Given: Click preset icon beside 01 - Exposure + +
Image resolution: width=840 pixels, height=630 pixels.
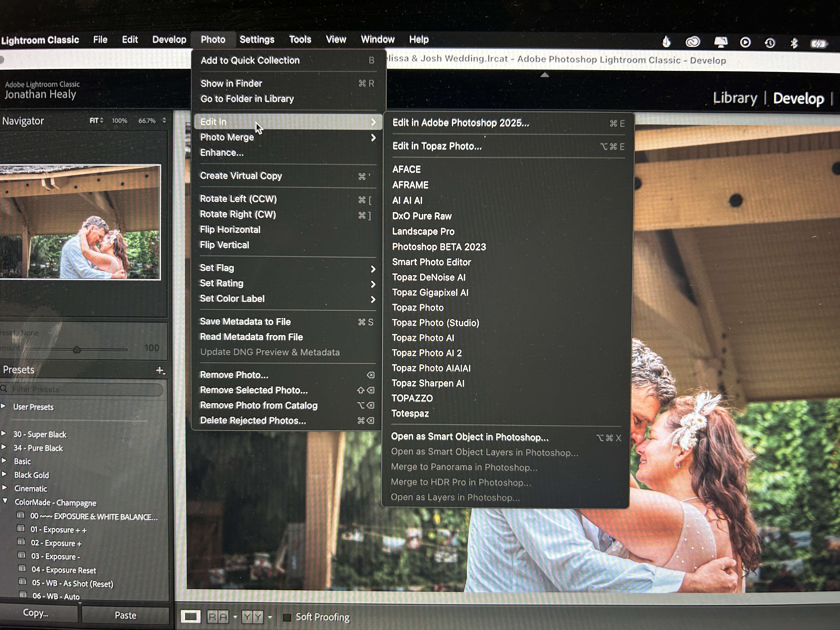Looking at the screenshot, I should click(21, 529).
